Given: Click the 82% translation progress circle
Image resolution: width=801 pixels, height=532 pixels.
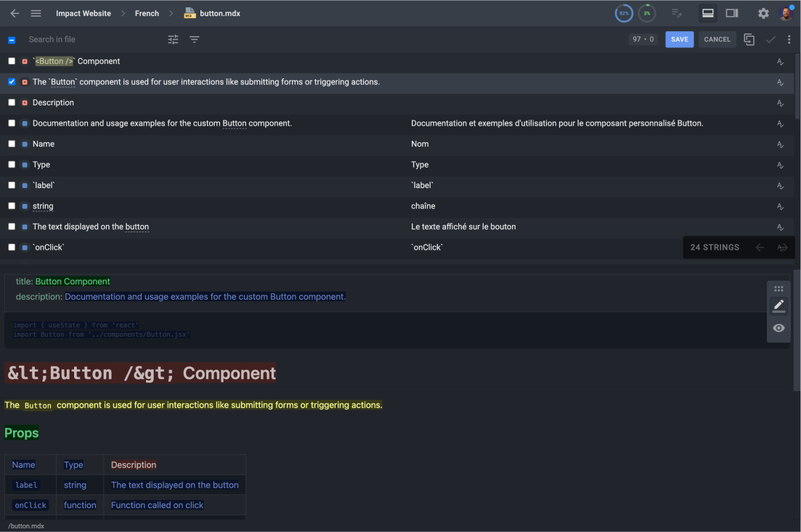Looking at the screenshot, I should click(624, 13).
